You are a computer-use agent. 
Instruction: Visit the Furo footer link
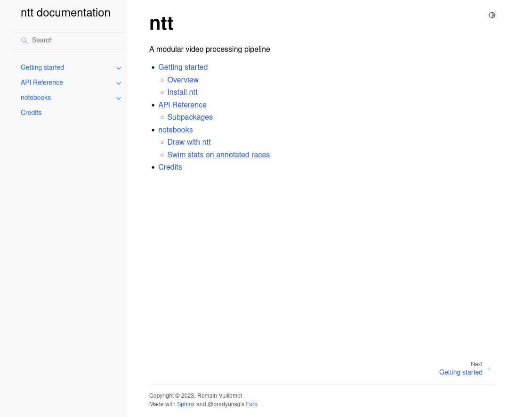point(251,404)
